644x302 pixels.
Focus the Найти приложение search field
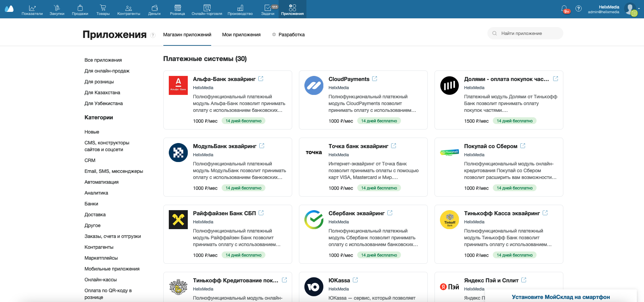[x=525, y=33]
